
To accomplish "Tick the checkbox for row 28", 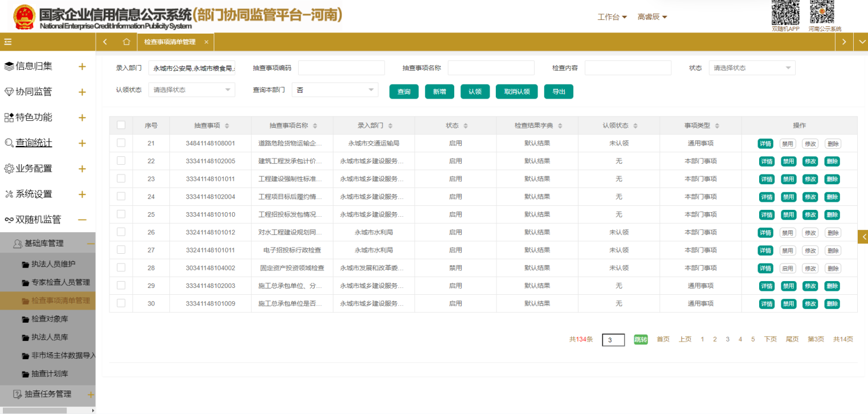I will coord(121,267).
